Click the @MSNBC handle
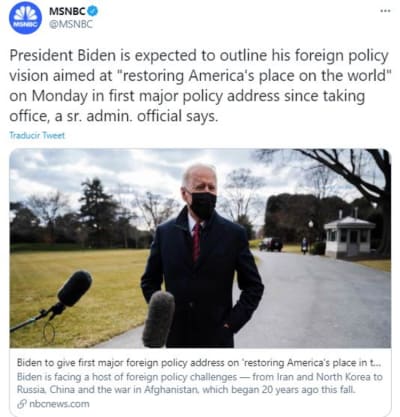Image resolution: width=400 pixels, height=417 pixels. [71, 24]
